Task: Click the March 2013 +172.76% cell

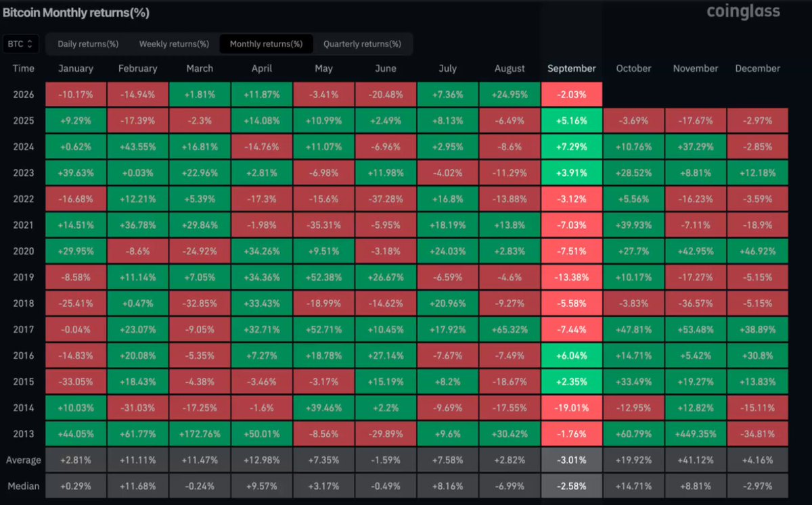Action: coord(200,435)
